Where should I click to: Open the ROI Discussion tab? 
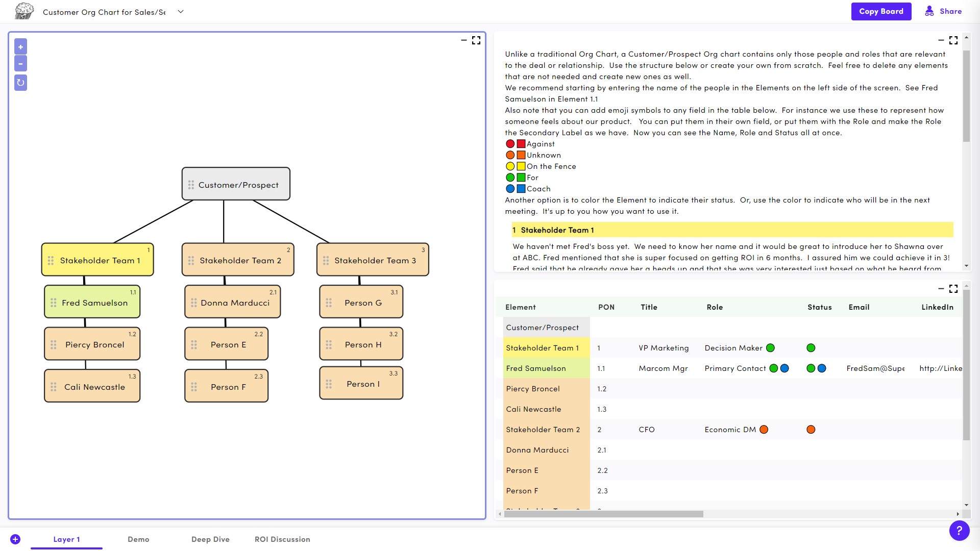tap(282, 539)
